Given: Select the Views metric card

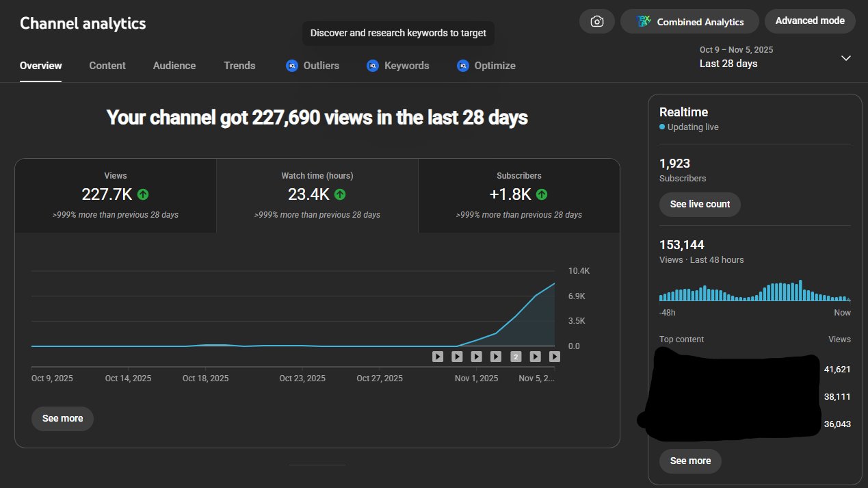Looking at the screenshot, I should click(116, 196).
